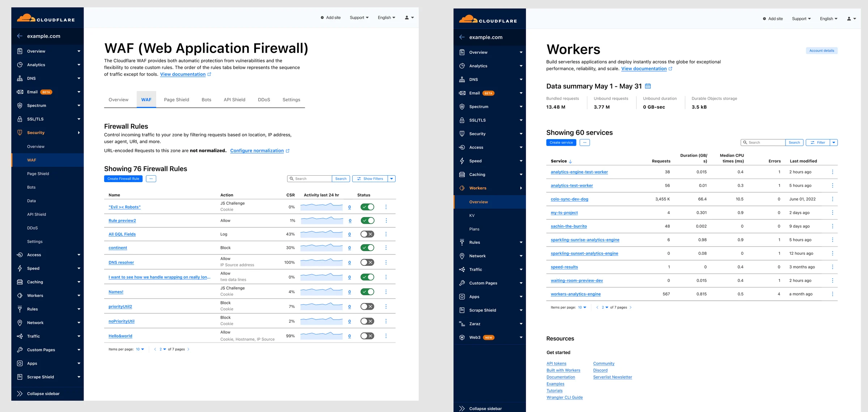Click the back arrow beside example.com in the WAF window

20,36
